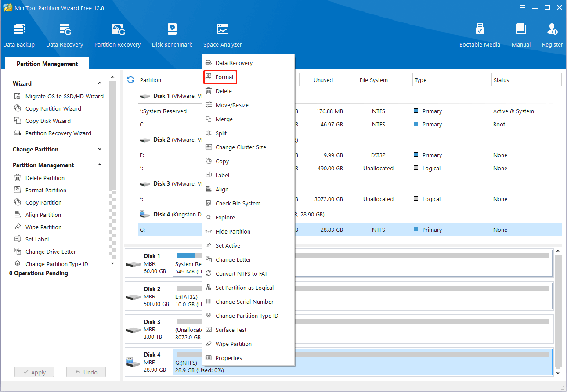
Task: Click the Apply button
Action: pyautogui.click(x=34, y=372)
